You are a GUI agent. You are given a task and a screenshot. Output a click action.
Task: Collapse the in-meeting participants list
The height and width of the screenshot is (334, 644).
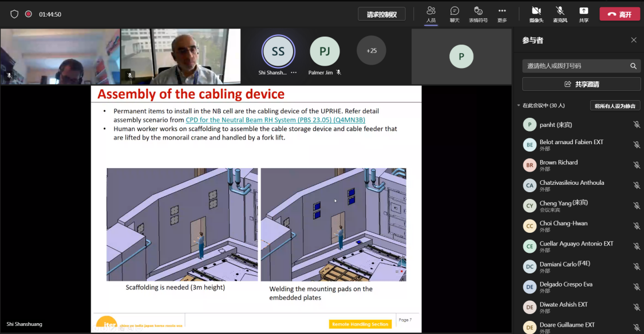click(519, 106)
